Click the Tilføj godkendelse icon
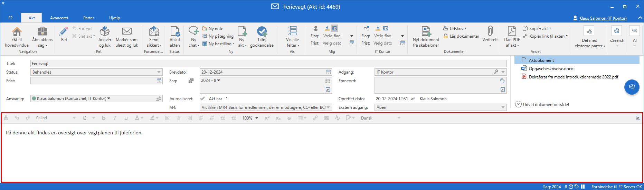The width and height of the screenshot is (644, 190). [x=262, y=32]
